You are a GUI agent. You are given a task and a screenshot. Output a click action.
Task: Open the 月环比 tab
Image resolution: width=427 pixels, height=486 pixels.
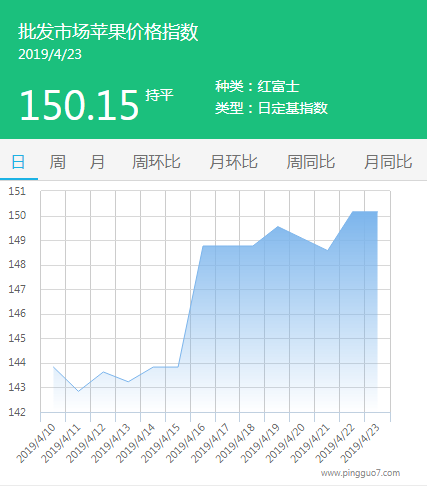[x=233, y=162]
